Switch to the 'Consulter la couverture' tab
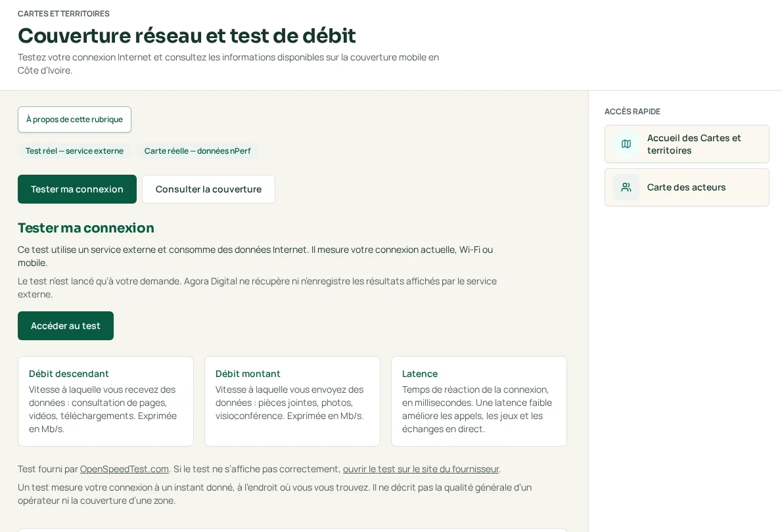 [x=208, y=189]
